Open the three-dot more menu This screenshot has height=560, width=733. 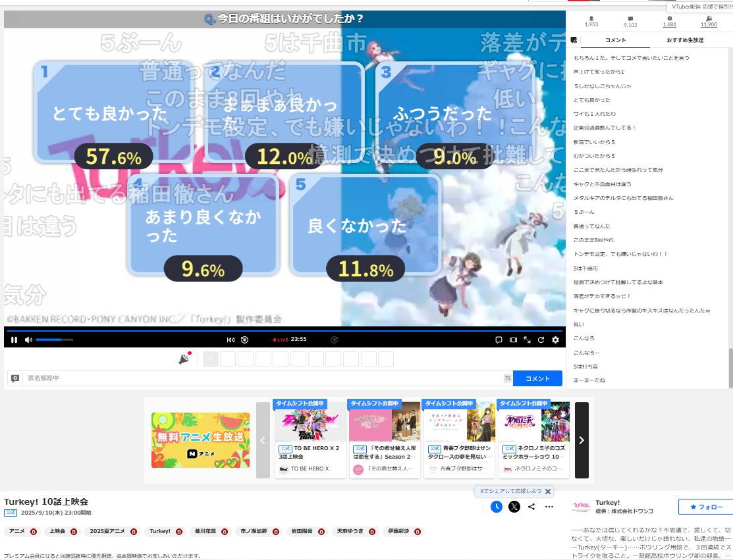pos(549,507)
